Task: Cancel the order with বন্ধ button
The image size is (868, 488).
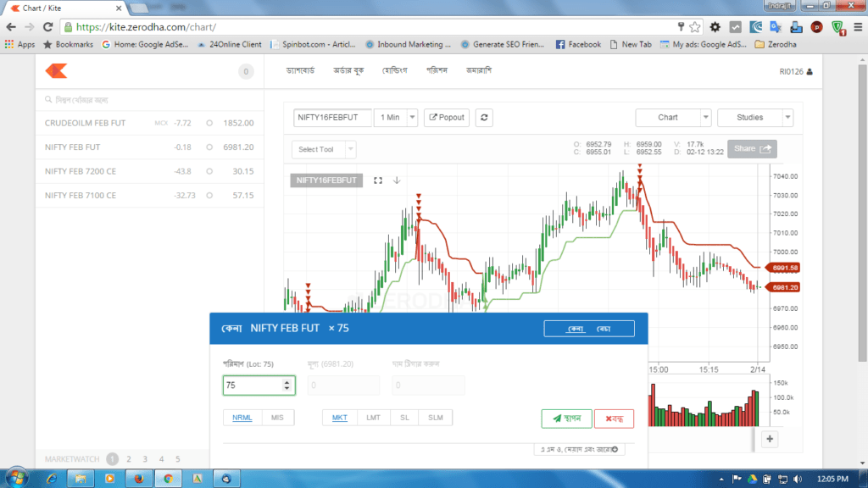Action: point(613,418)
